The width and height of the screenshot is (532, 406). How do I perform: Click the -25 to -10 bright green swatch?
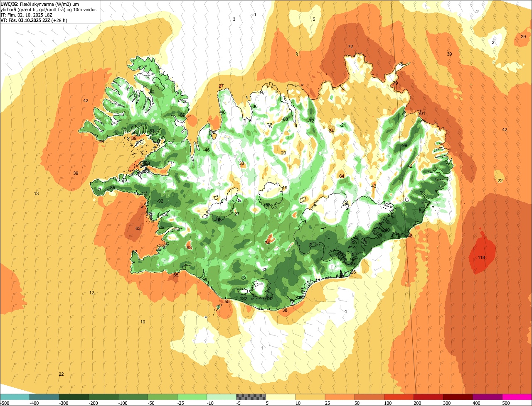click(192, 397)
